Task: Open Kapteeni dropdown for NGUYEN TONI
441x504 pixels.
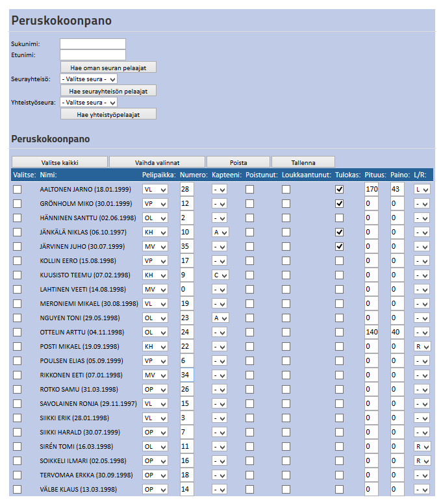Action: coord(220,318)
